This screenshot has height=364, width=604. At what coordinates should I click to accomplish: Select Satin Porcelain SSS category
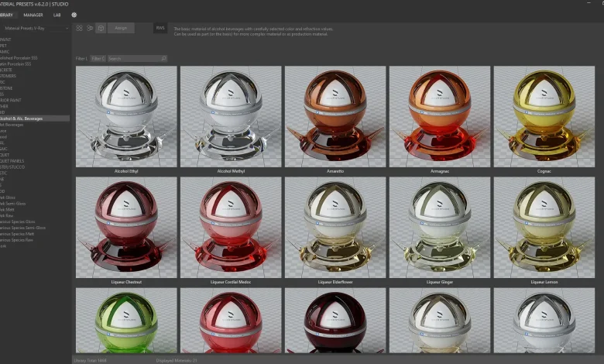click(x=15, y=64)
